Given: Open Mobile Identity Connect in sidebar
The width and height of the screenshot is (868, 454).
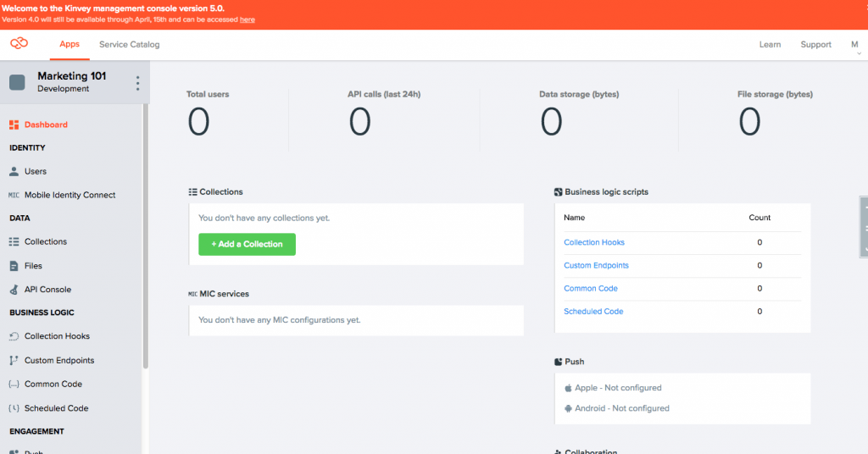Looking at the screenshot, I should click(x=70, y=195).
